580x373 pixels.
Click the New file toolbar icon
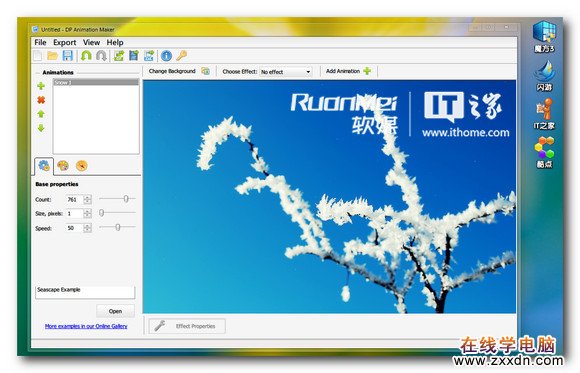tap(38, 56)
